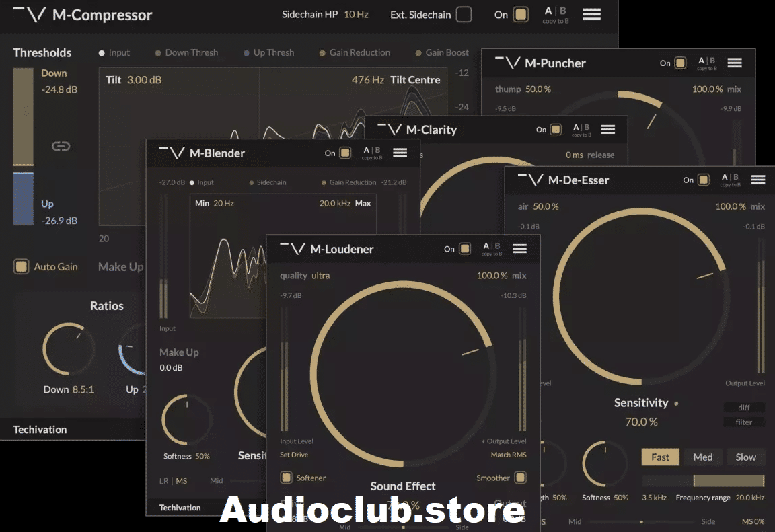The image size is (775, 532).
Task: Click the Frequency range slider in M-De-Esser
Action: pyautogui.click(x=703, y=480)
